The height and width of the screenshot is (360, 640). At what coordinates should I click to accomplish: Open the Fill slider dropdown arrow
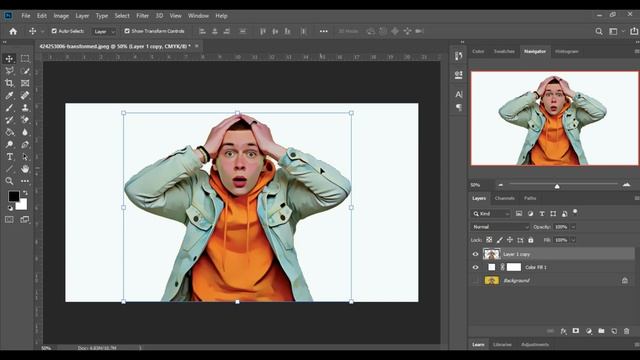click(x=573, y=240)
